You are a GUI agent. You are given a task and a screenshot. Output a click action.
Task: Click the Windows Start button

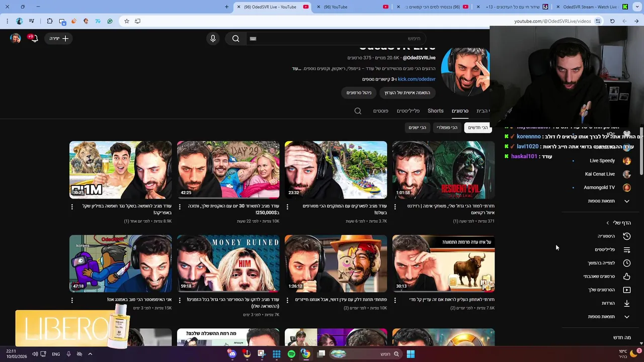[x=411, y=354]
